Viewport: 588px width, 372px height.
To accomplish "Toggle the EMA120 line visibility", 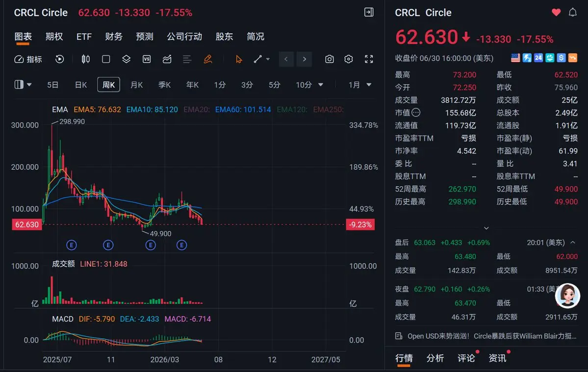I will 292,109.
